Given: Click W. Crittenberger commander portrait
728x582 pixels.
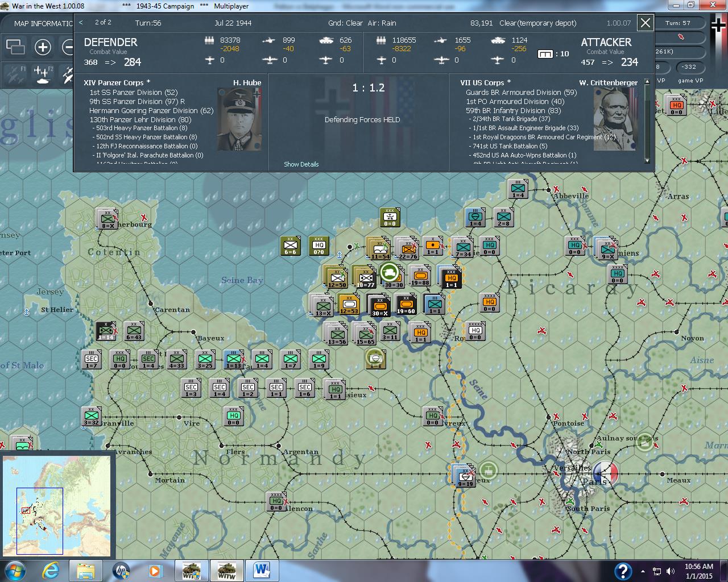Looking at the screenshot, I should click(616, 119).
